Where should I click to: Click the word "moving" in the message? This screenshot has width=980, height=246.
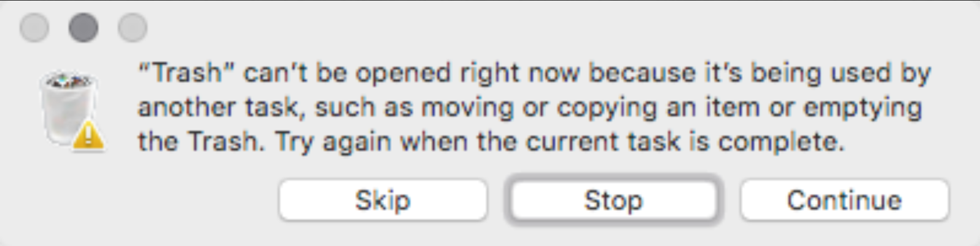point(467,108)
